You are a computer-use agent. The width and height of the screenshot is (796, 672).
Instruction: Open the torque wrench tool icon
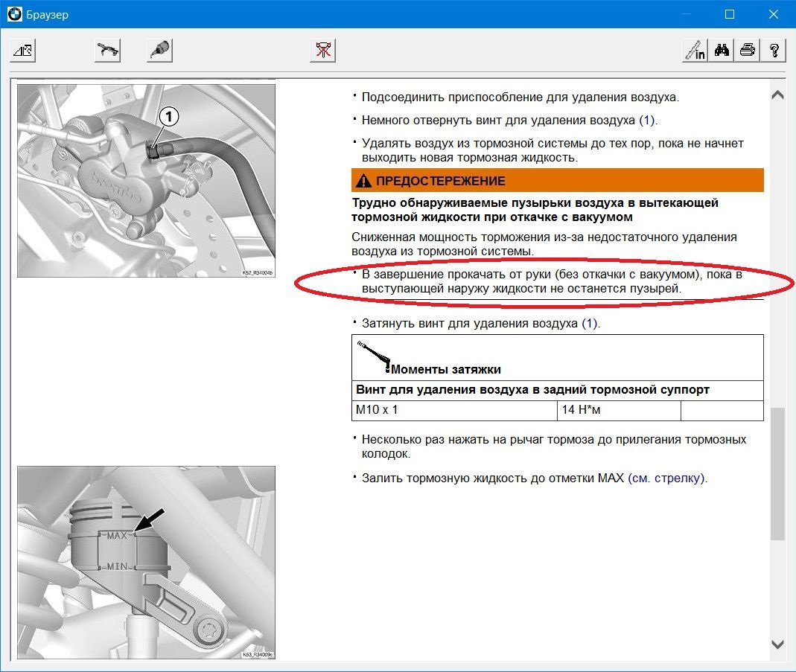click(x=108, y=51)
